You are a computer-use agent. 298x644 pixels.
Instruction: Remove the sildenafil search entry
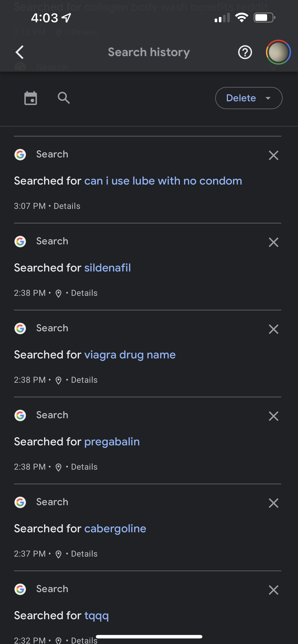273,242
